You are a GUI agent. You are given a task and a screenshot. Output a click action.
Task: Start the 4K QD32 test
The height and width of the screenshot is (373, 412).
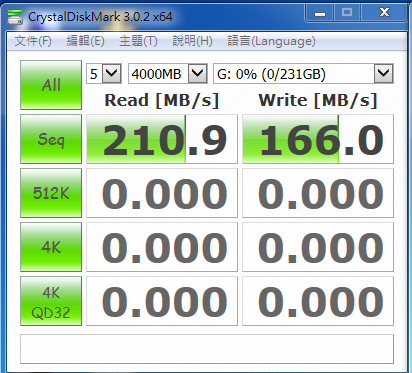[51, 301]
